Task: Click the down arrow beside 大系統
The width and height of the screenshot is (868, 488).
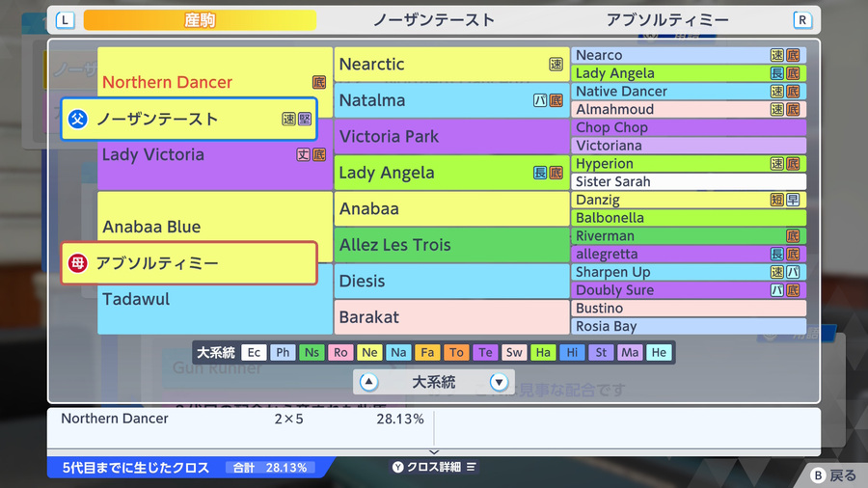Action: pyautogui.click(x=499, y=382)
